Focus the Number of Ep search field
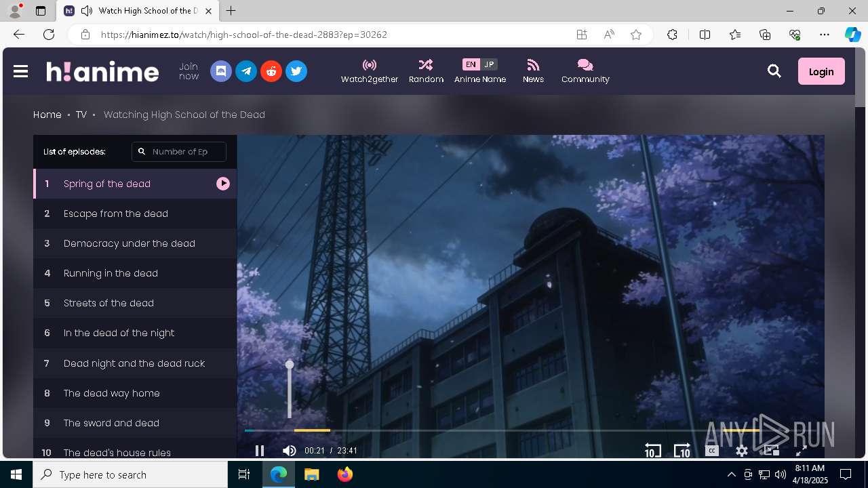This screenshot has height=488, width=868. 179,152
